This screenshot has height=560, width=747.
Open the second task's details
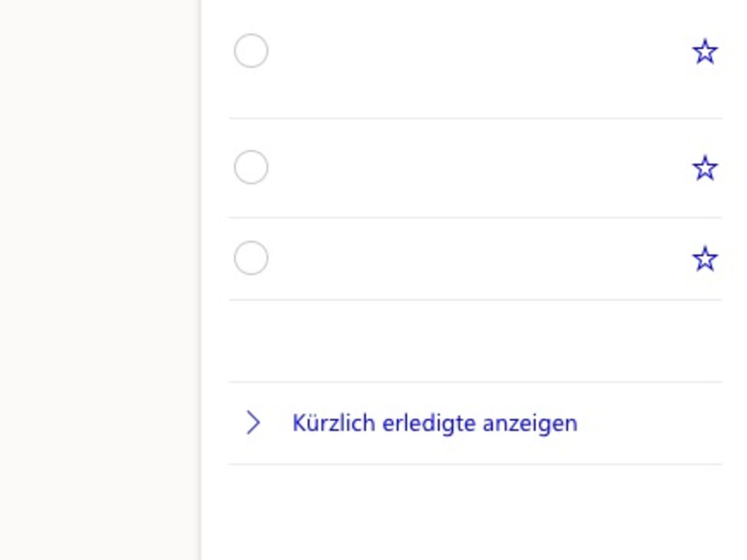coord(467,167)
